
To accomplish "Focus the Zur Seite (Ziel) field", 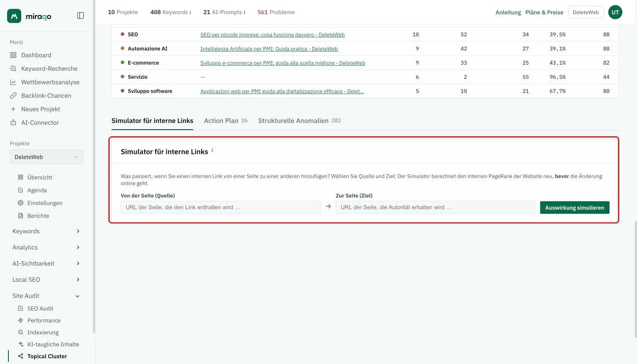I will point(436,207).
